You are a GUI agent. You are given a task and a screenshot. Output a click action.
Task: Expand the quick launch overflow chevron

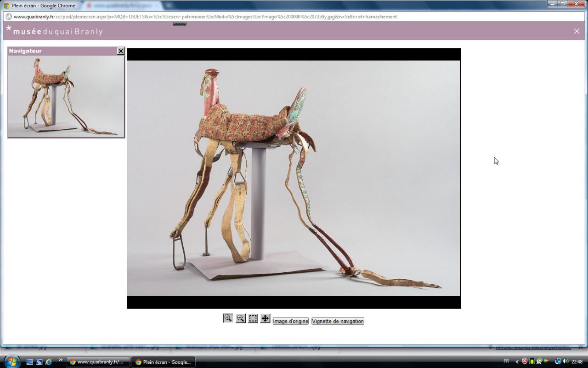click(61, 360)
